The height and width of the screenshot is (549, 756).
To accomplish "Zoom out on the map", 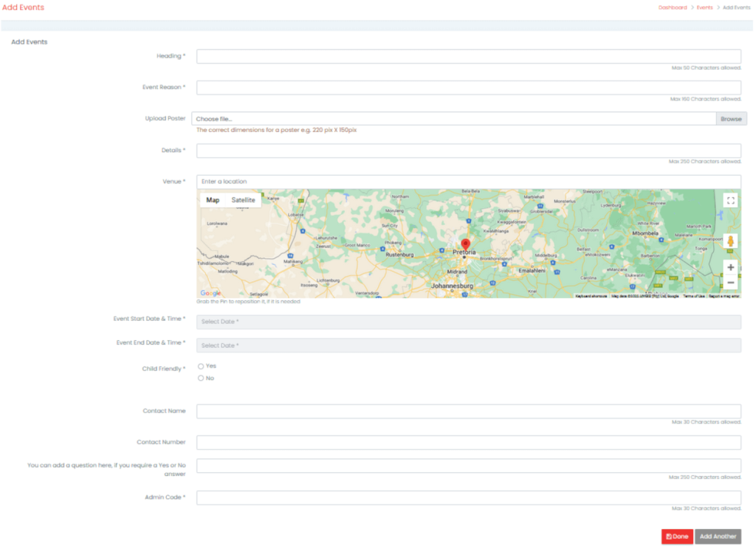I will tap(730, 283).
